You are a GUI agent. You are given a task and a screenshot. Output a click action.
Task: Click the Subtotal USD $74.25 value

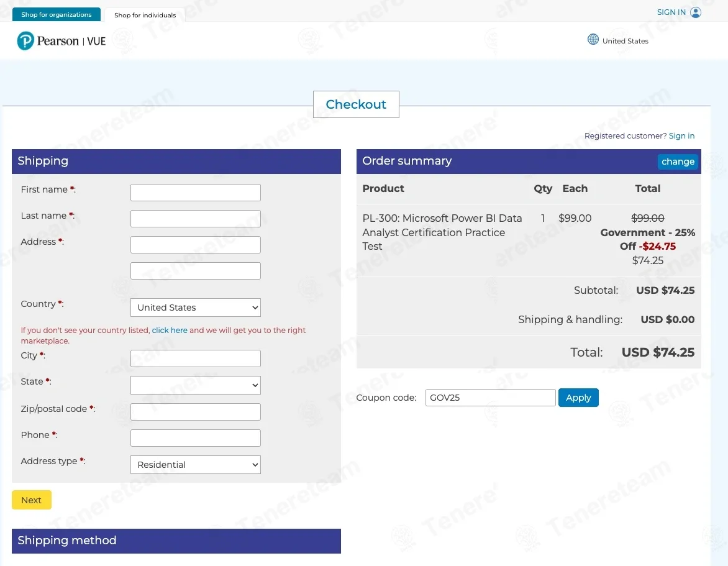point(665,290)
